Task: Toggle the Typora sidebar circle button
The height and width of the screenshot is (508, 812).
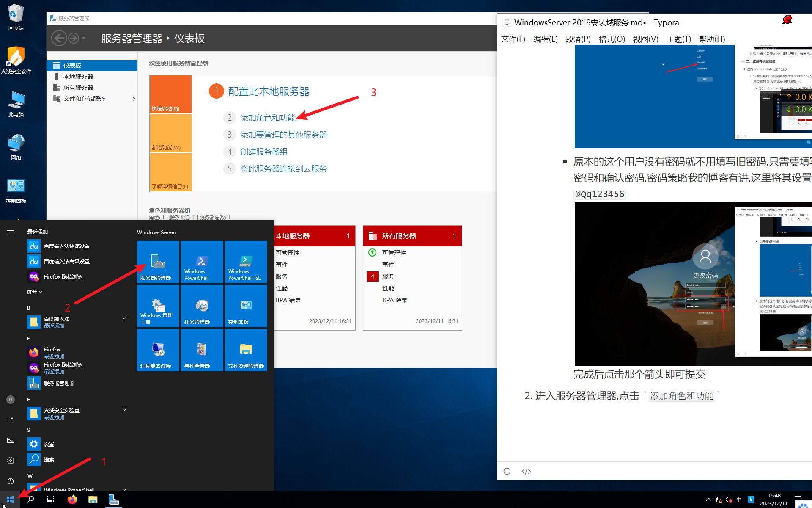Action: (507, 471)
